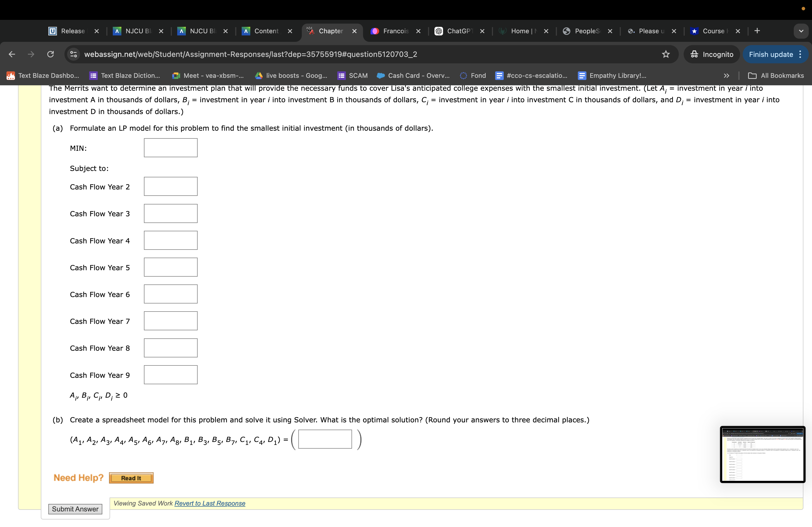
Task: Click the Cash Flow Year 5 input
Action: click(x=171, y=267)
